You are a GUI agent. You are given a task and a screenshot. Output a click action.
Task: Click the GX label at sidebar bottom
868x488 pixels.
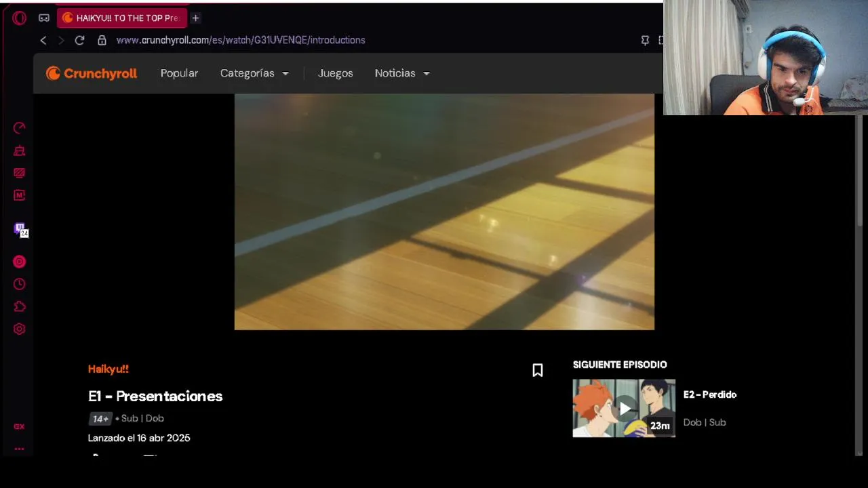pos(19,426)
